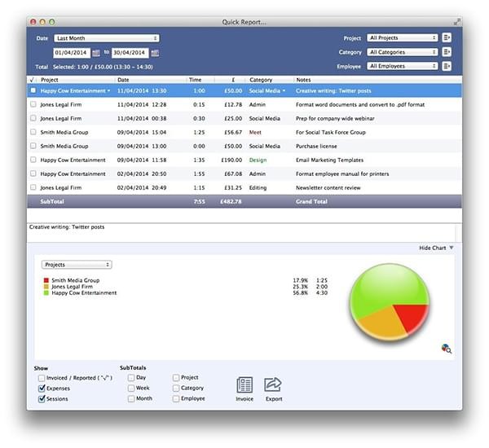This screenshot has height=448, width=489.
Task: Open the start date calendar picker icon
Action: [x=96, y=53]
